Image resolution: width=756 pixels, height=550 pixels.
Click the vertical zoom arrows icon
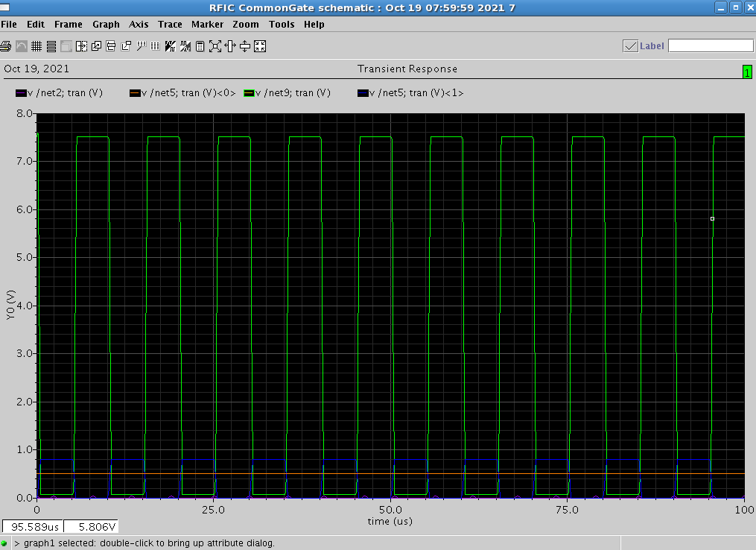pos(245,46)
